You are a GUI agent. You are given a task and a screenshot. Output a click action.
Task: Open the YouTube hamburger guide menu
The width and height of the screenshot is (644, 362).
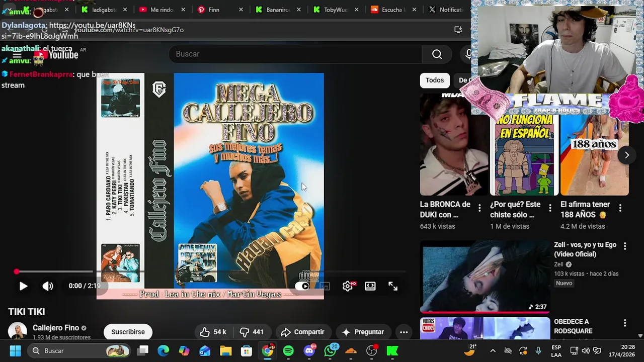(17, 54)
